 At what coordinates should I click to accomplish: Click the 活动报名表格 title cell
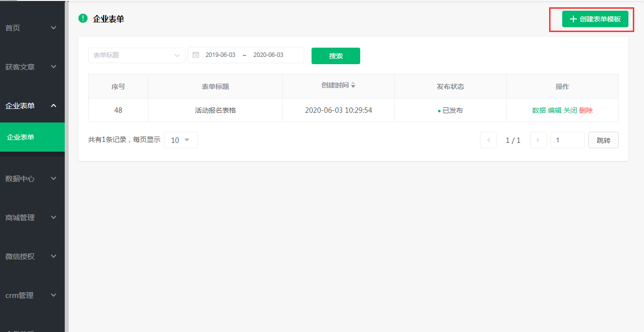[x=215, y=110]
